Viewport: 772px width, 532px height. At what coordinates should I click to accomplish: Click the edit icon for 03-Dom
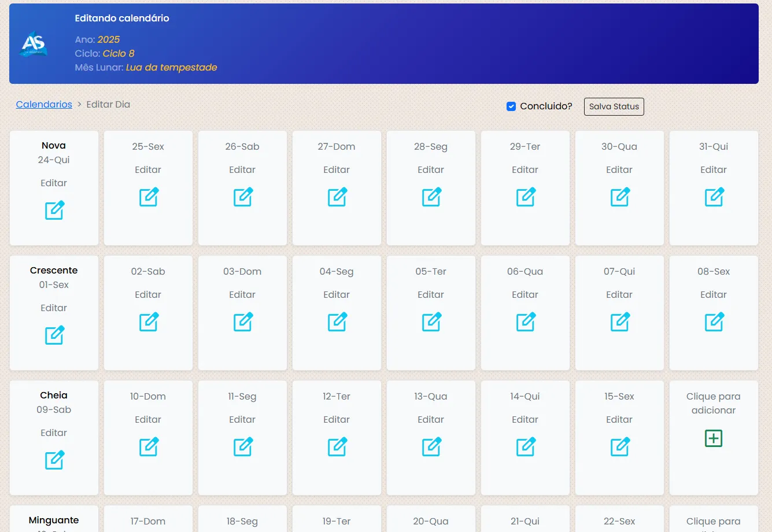pos(243,322)
